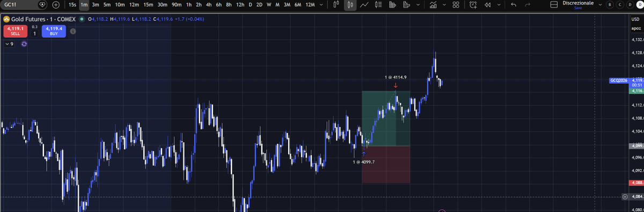Expand the timeframe list chevron after 12M
This screenshot has height=212, width=644.
(321, 5)
